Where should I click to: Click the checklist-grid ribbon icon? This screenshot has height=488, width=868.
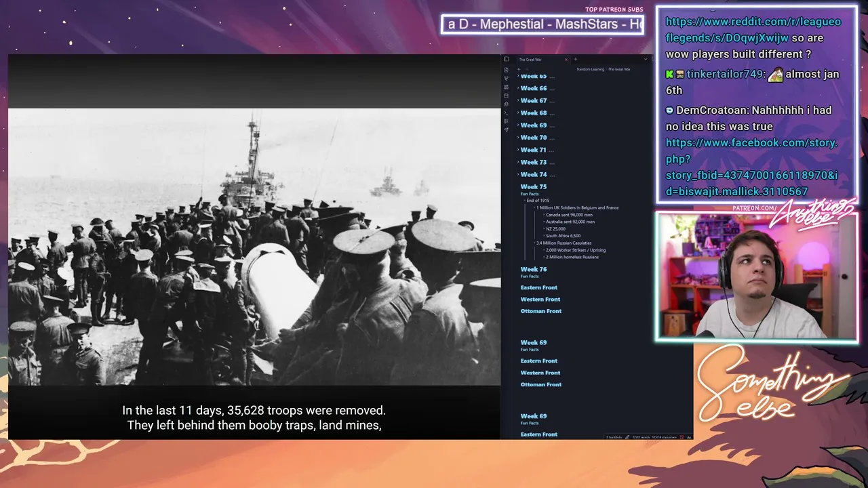pyautogui.click(x=506, y=121)
